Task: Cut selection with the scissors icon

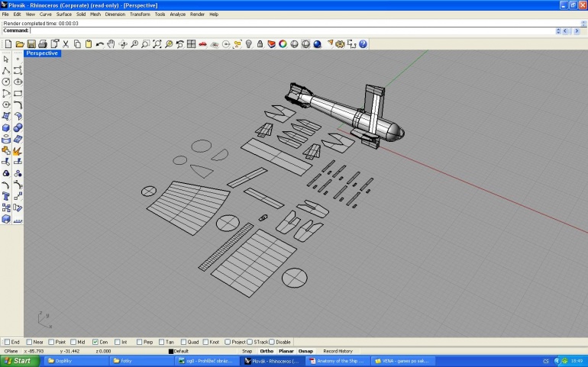Action: pos(66,44)
